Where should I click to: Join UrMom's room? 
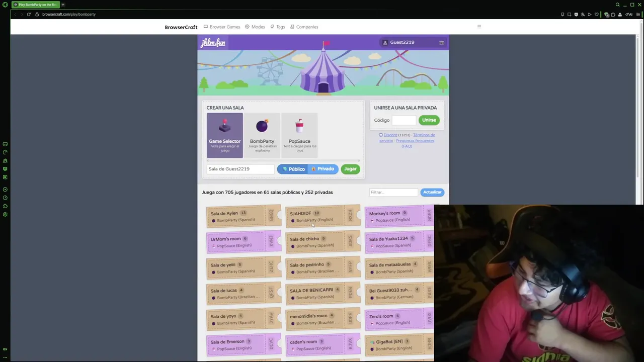tap(244, 242)
